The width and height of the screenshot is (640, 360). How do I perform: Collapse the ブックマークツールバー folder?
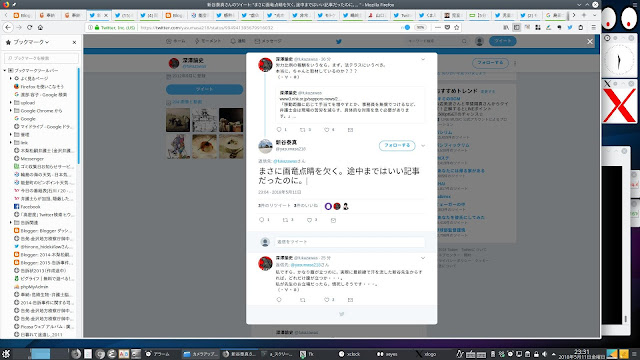click(x=5, y=70)
